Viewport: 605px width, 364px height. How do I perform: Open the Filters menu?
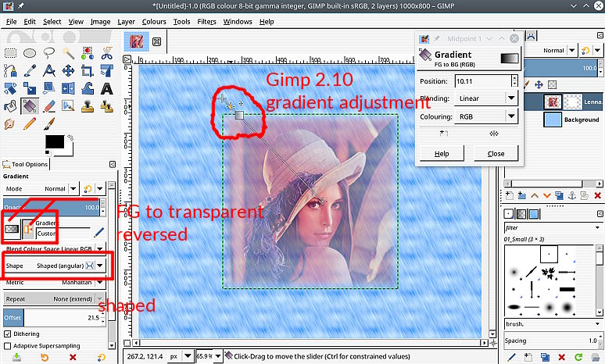coord(206,22)
